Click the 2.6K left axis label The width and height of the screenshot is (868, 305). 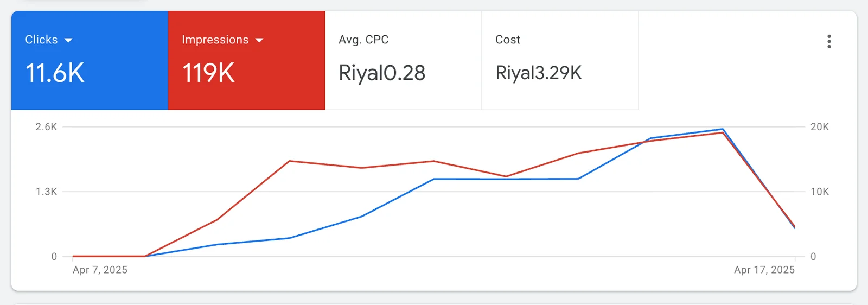pyautogui.click(x=46, y=127)
